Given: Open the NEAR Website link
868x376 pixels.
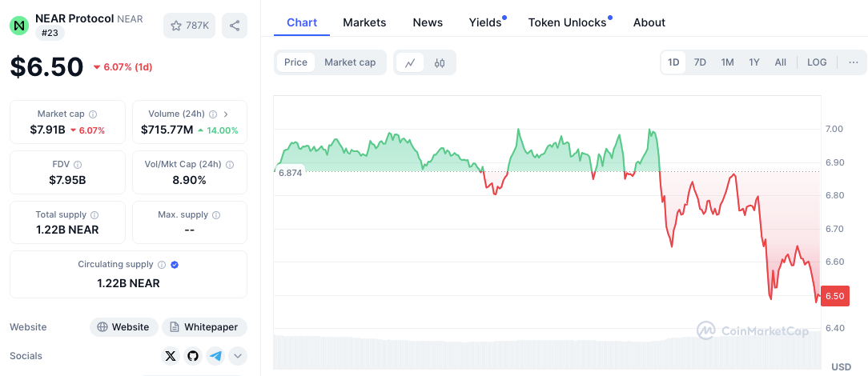Looking at the screenshot, I should click(x=123, y=327).
